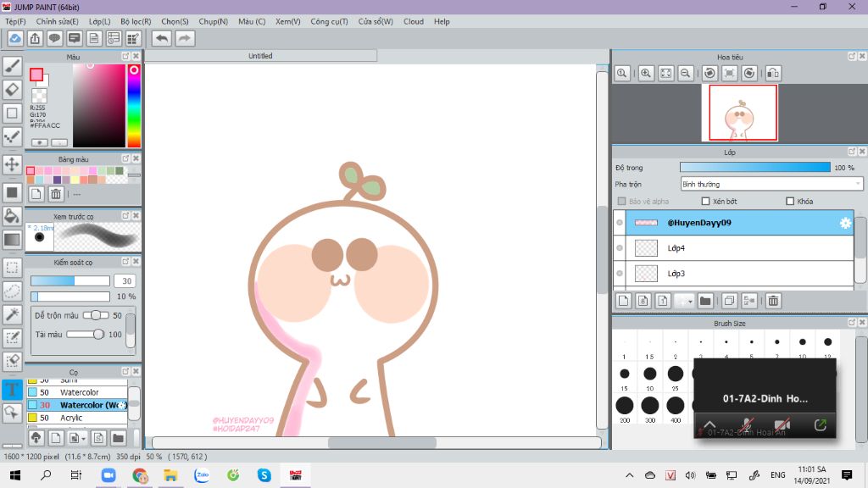Choose brush size 25 preset dot
The image size is (868, 488).
pyautogui.click(x=676, y=374)
